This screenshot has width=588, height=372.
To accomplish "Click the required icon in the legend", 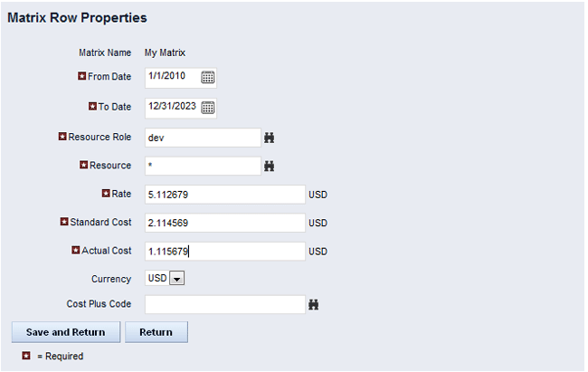I will pyautogui.click(x=26, y=357).
